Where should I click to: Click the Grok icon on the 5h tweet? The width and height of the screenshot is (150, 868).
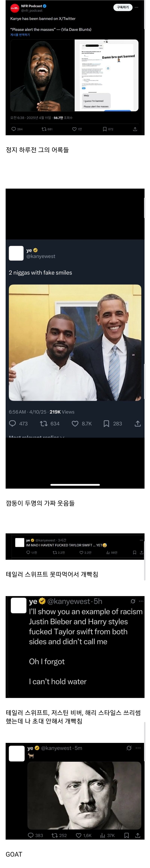(x=133, y=601)
